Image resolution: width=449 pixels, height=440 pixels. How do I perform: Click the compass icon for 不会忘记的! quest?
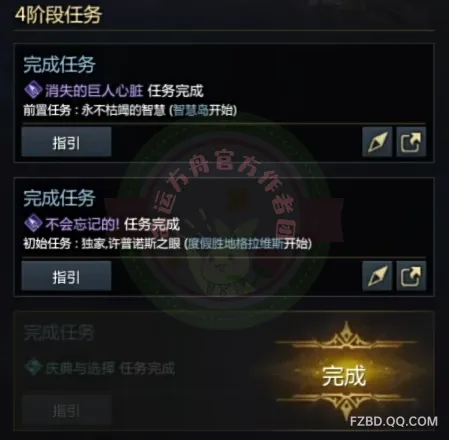click(377, 276)
